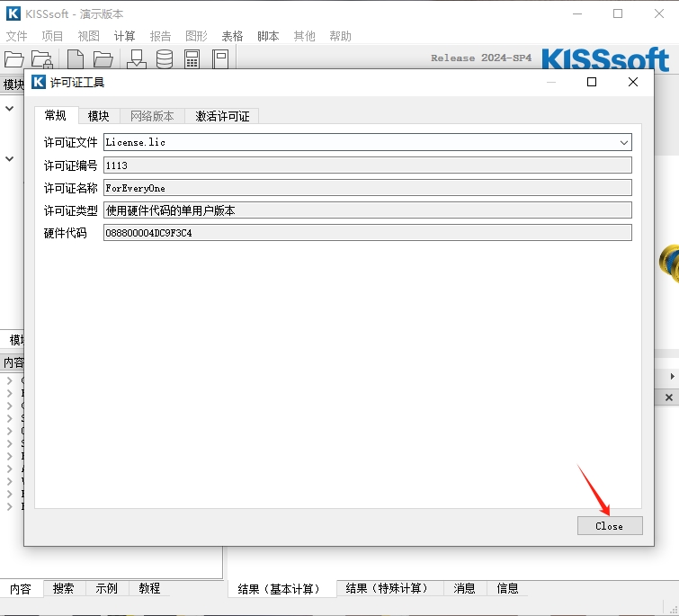This screenshot has height=616, width=679.
Task: Open 结果（基本计算）tab
Action: tap(281, 589)
